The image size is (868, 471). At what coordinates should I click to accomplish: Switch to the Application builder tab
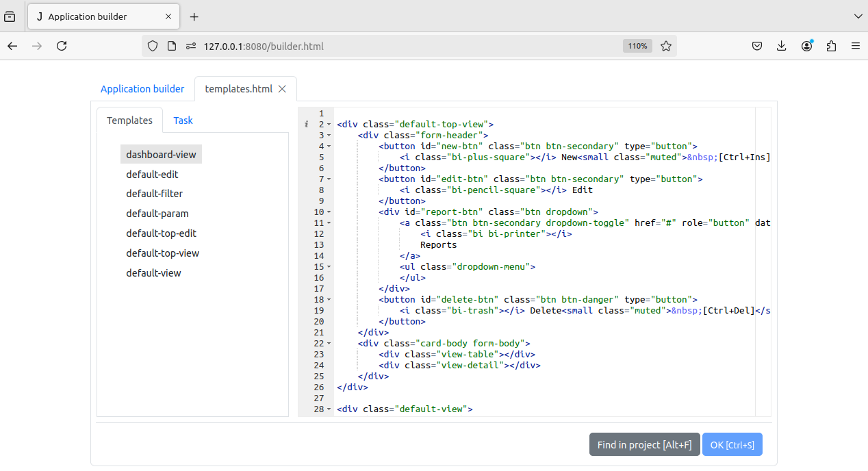pos(142,89)
